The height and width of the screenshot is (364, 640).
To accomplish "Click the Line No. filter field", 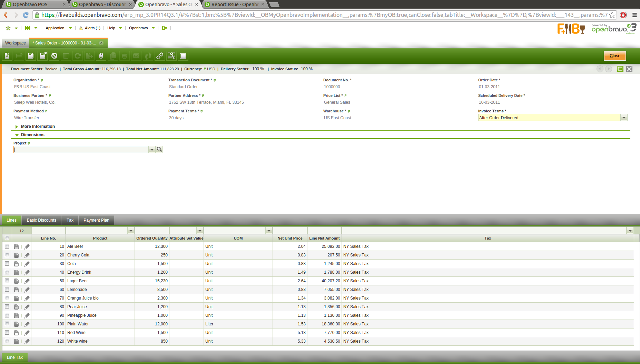I will [x=48, y=231].
